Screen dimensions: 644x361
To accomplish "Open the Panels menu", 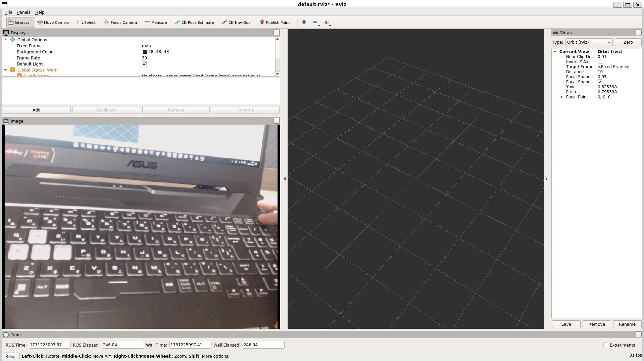I will tap(23, 12).
